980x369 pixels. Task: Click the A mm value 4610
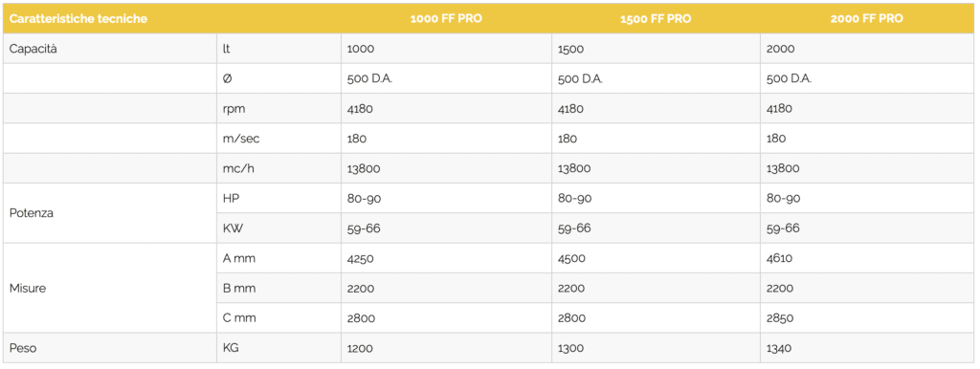(779, 258)
